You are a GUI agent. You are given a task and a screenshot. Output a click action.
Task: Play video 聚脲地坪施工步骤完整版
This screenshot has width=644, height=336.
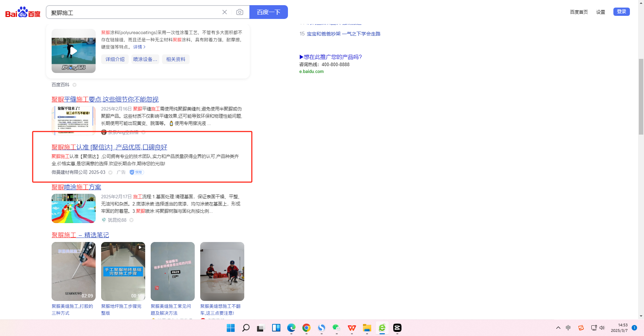pyautogui.click(x=123, y=271)
